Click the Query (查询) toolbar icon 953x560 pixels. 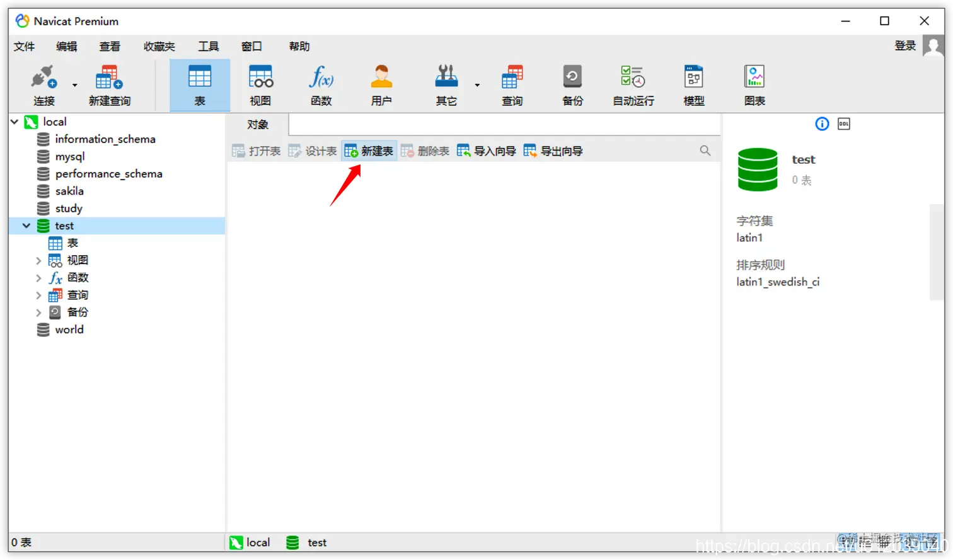(512, 77)
